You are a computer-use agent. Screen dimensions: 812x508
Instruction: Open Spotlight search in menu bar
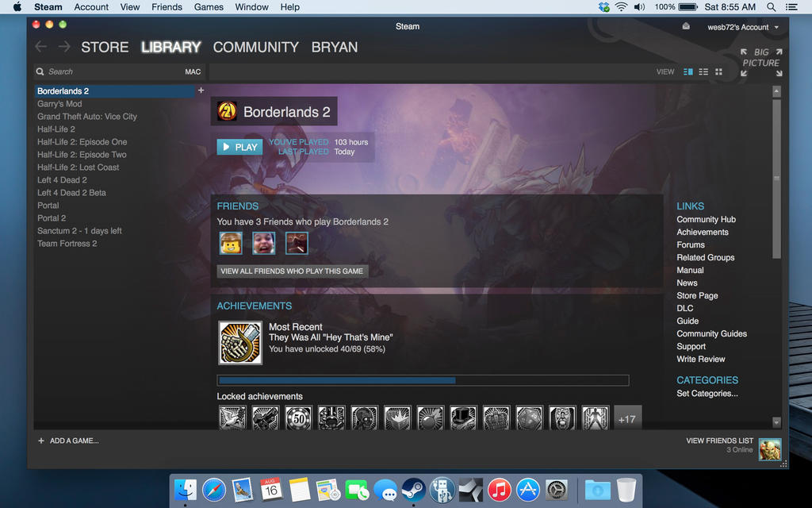(771, 6)
